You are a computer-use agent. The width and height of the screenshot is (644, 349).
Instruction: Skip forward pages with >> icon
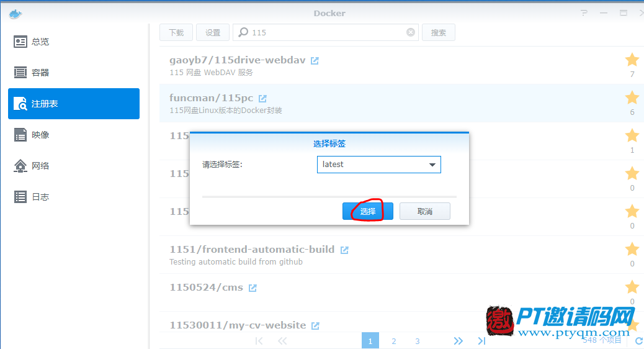pyautogui.click(x=458, y=341)
